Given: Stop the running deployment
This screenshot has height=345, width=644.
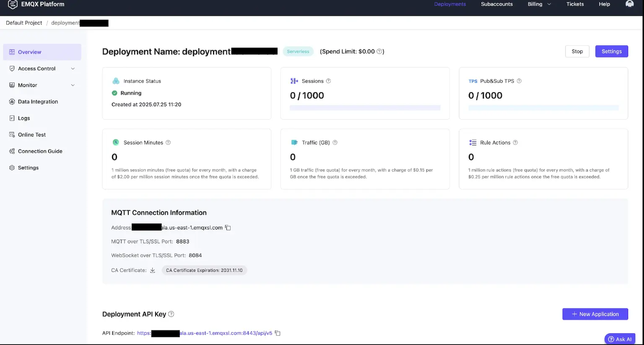Looking at the screenshot, I should [577, 51].
